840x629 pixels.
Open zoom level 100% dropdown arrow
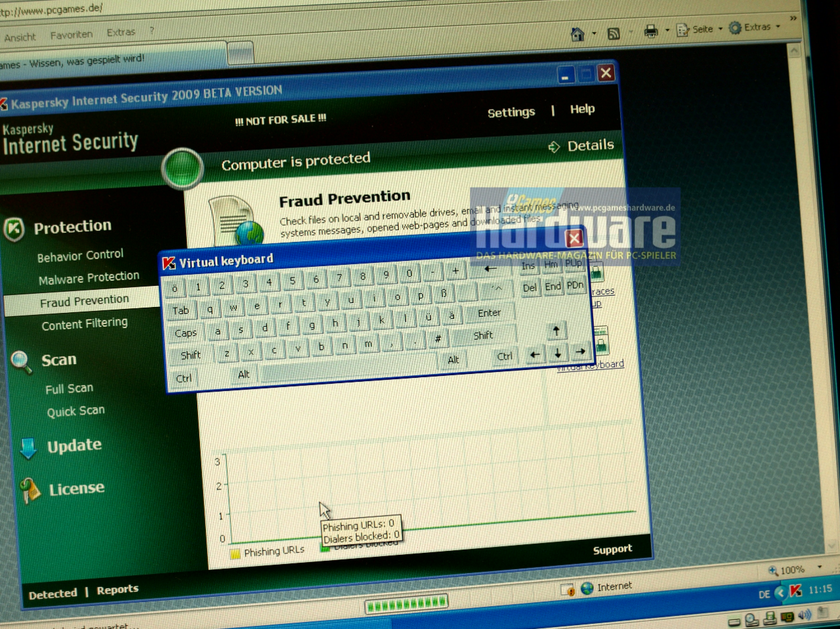coord(819,567)
